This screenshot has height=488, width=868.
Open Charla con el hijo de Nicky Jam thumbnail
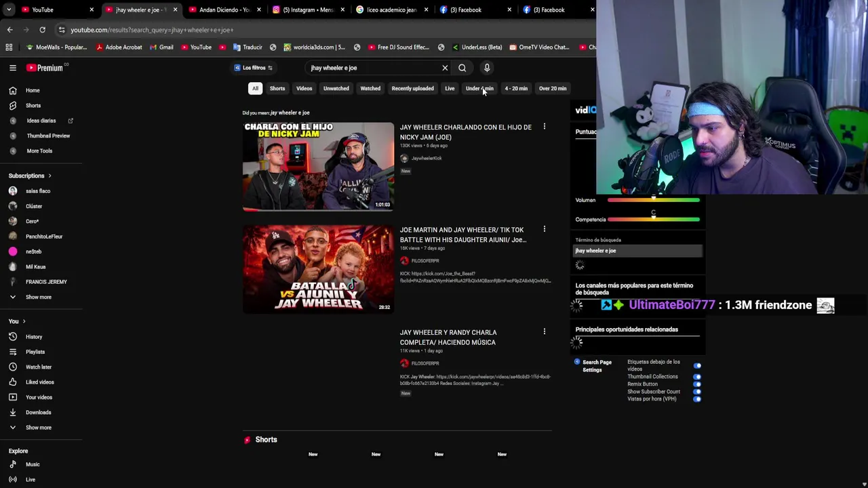[318, 166]
